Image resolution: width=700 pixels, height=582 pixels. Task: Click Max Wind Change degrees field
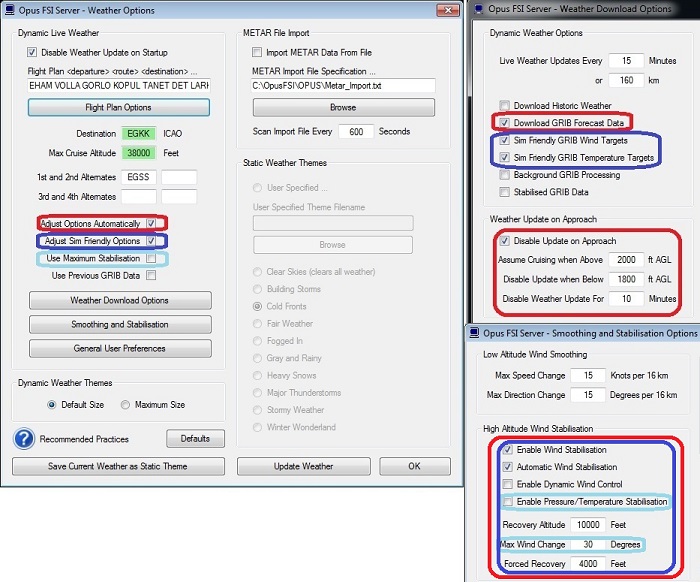(x=588, y=545)
